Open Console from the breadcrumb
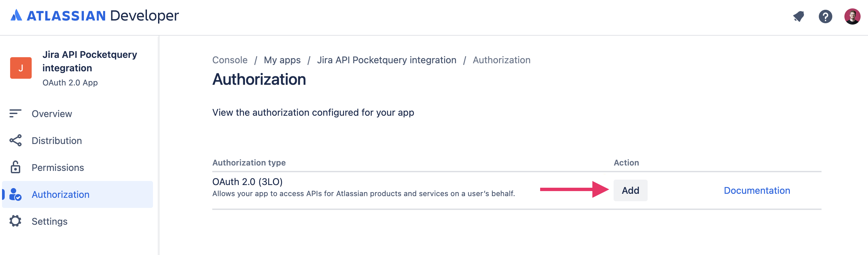The height and width of the screenshot is (255, 868). (229, 60)
